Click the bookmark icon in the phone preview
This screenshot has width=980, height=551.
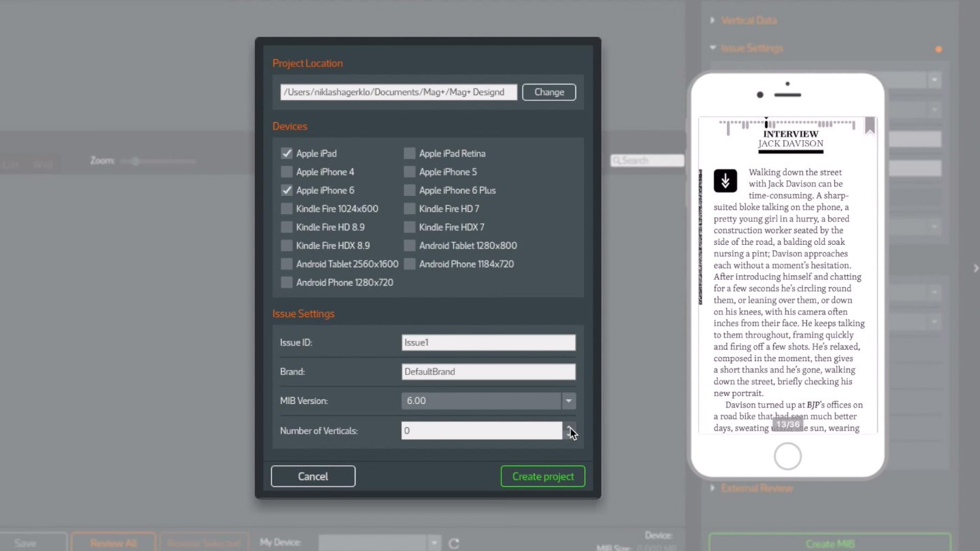(x=869, y=126)
